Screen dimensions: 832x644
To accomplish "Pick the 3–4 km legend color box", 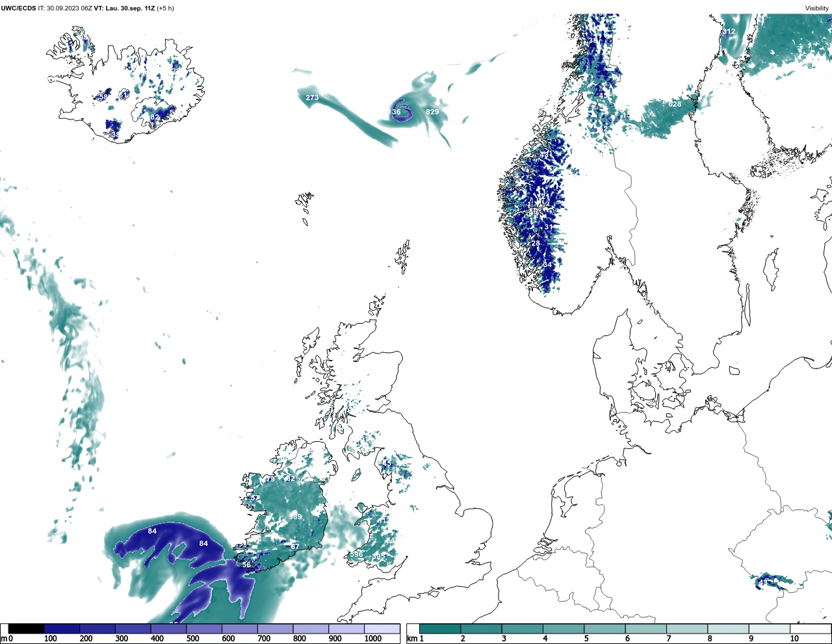I will [522, 629].
